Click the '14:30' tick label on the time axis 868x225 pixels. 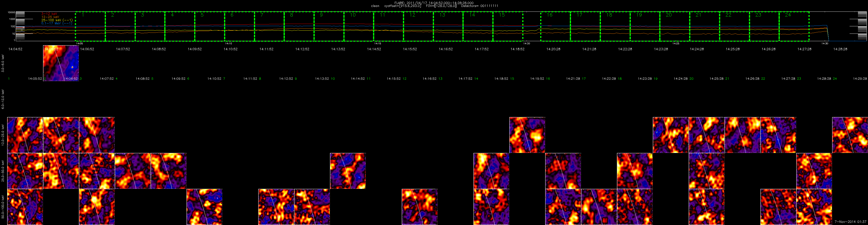coord(824,44)
